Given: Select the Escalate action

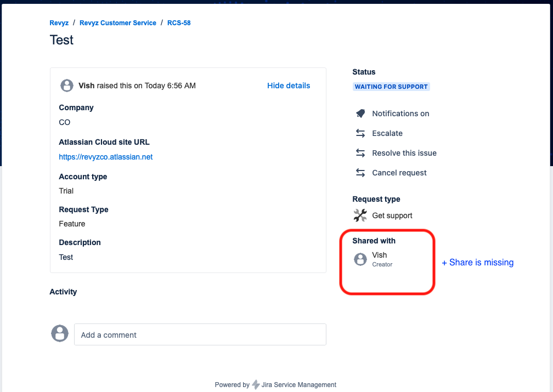Looking at the screenshot, I should point(387,133).
